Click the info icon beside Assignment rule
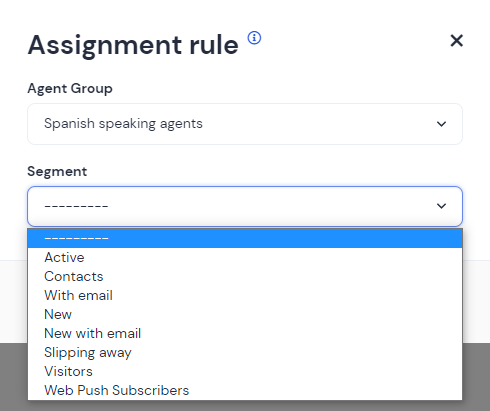Image resolution: width=490 pixels, height=411 pixels. (254, 38)
